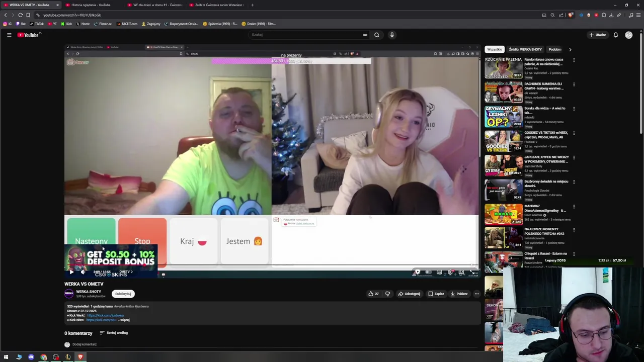Show more filter chips with the right chevron
The width and height of the screenshot is (644, 362).
[x=570, y=49]
